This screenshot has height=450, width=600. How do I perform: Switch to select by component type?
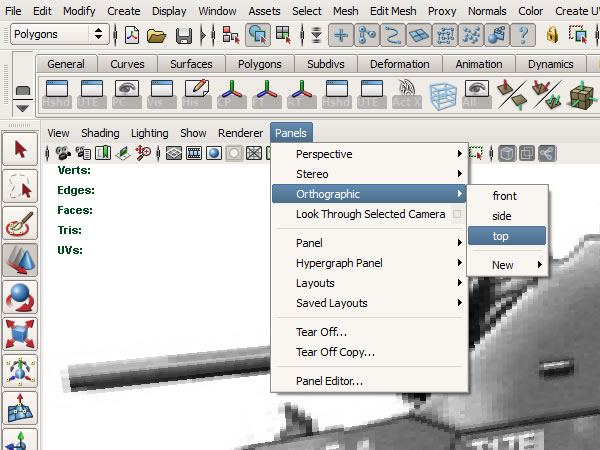284,35
